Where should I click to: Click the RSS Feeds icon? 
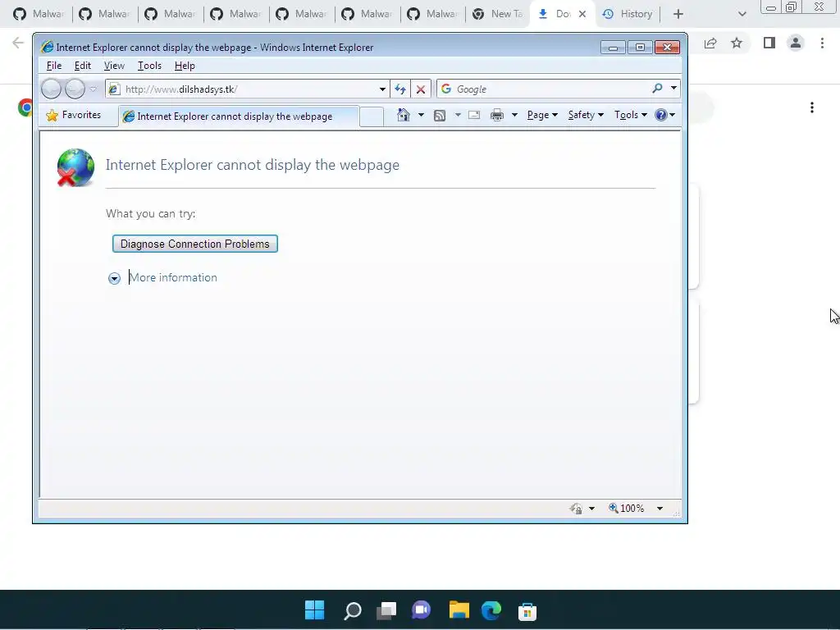pos(440,115)
